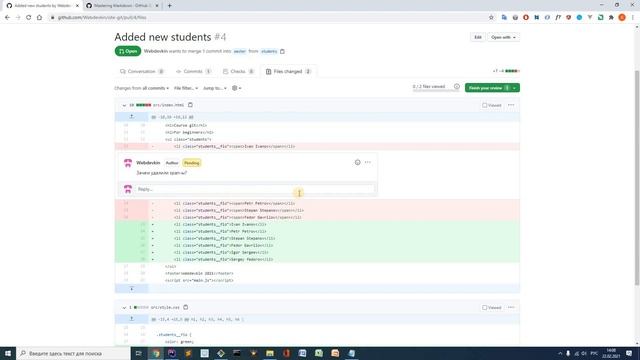
Task: Bookmark this page with the star icon
Action: tap(491, 18)
